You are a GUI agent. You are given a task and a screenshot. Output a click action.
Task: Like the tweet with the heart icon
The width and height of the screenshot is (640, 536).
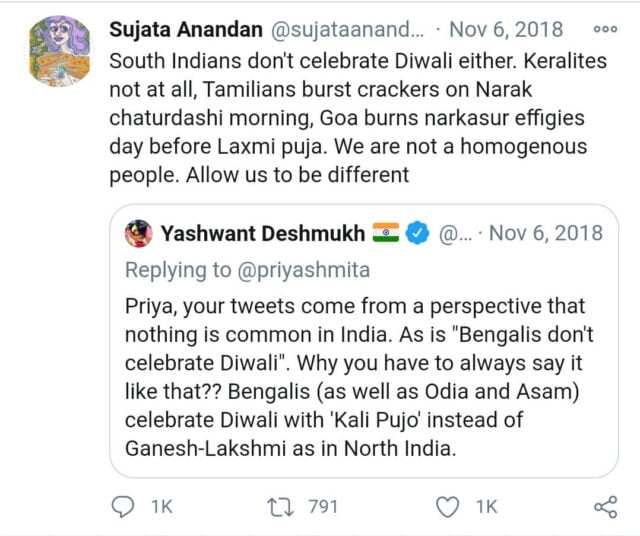click(449, 507)
